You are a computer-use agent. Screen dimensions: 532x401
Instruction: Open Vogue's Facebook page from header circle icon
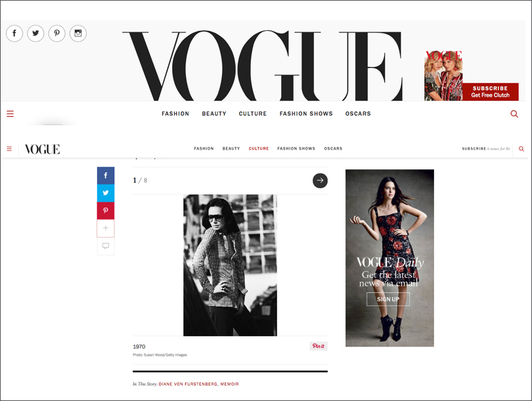pos(14,33)
